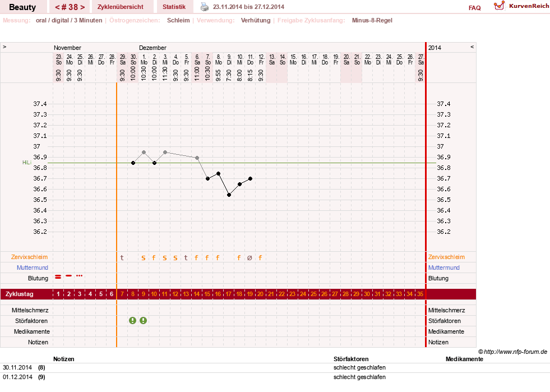The width and height of the screenshot is (550, 392).
Task: Click the grey temperature point on December 3
Action: (165, 153)
